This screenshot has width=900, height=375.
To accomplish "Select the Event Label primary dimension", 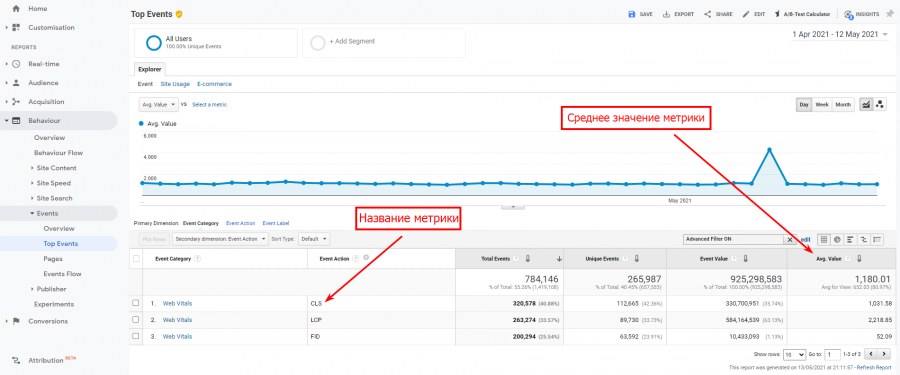I will click(x=276, y=223).
